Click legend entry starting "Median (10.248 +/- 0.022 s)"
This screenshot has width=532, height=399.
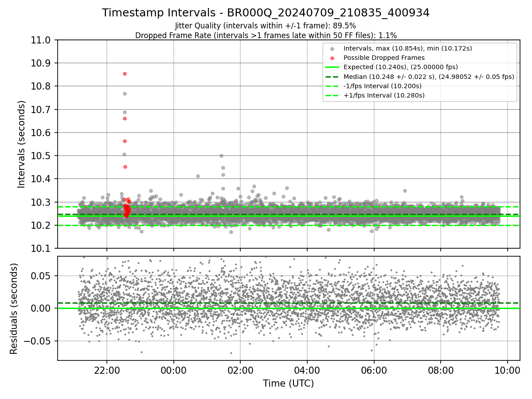[x=429, y=76]
